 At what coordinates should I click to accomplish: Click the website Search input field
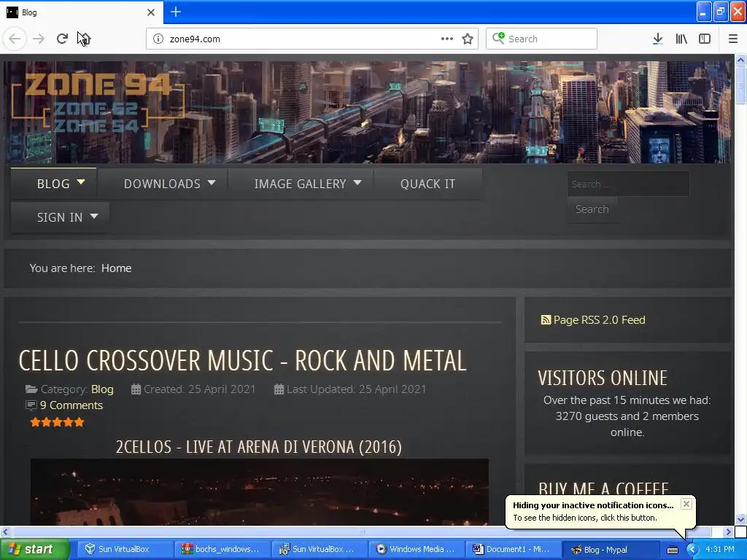tap(628, 184)
